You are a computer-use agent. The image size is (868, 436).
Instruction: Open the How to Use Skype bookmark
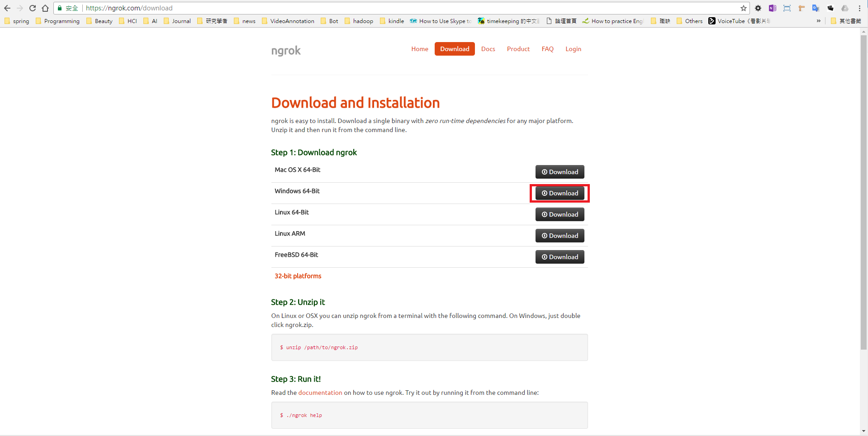pos(441,21)
